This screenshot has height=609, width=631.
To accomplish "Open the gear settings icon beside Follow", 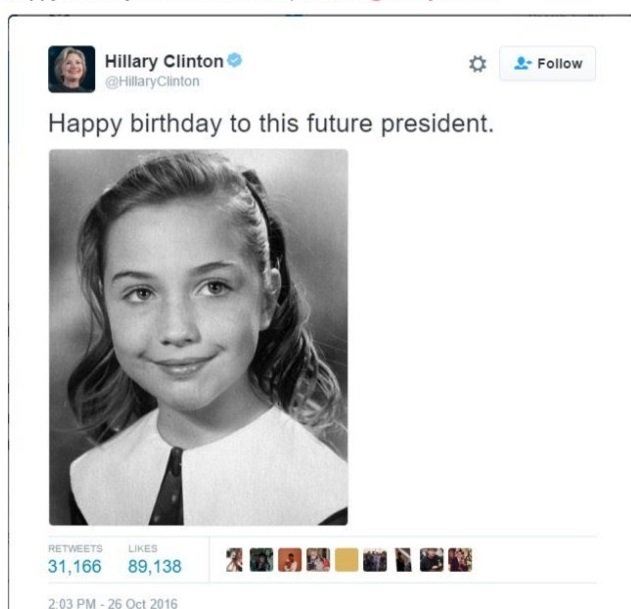I will pos(478,64).
